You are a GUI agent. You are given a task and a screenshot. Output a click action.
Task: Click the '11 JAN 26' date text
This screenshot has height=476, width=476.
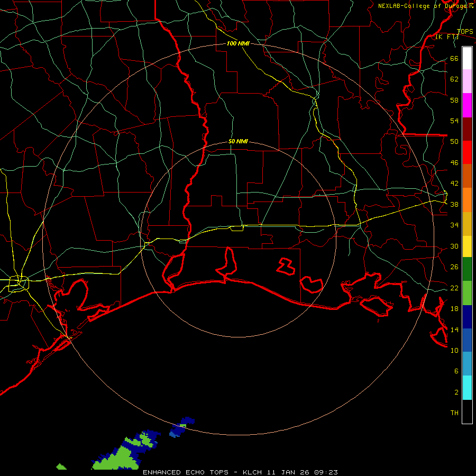(x=288, y=472)
